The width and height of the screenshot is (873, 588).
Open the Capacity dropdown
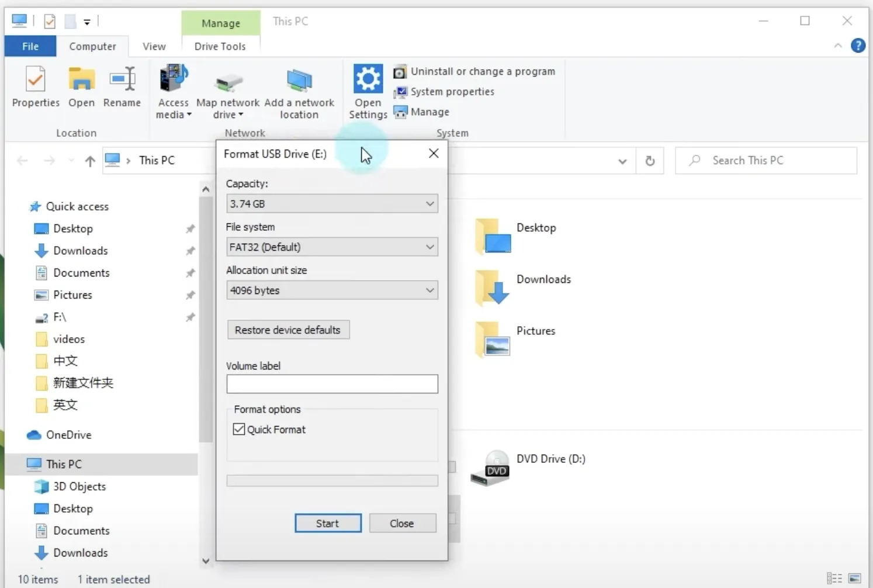pos(332,203)
